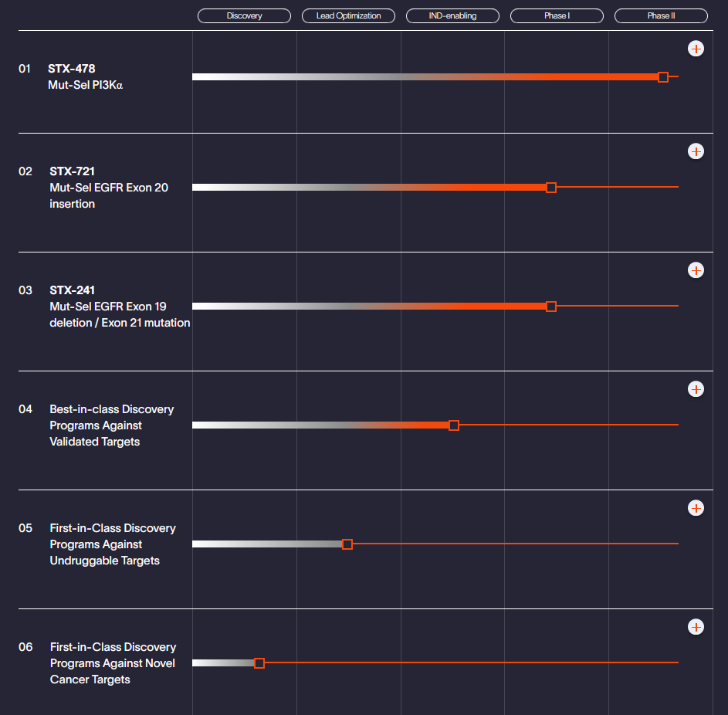Expand Novel Cancer Targets program row
The height and width of the screenshot is (715, 728).
click(696, 627)
